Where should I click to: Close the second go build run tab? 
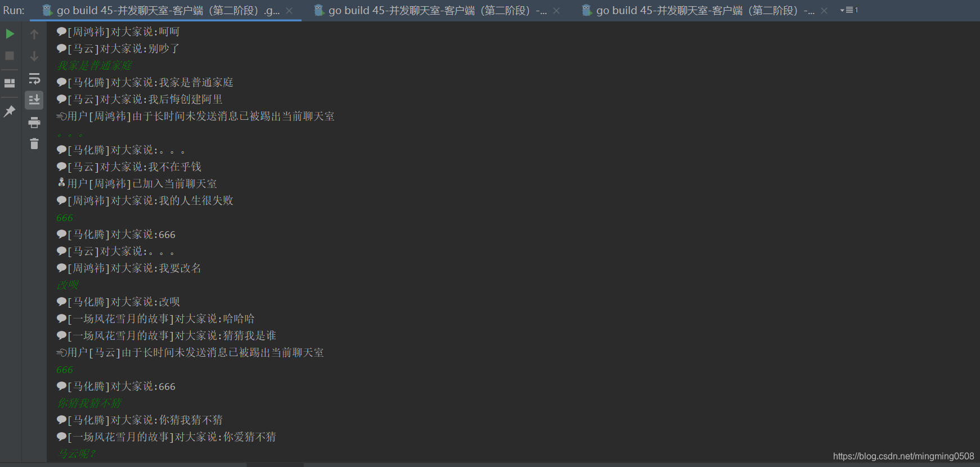click(556, 11)
